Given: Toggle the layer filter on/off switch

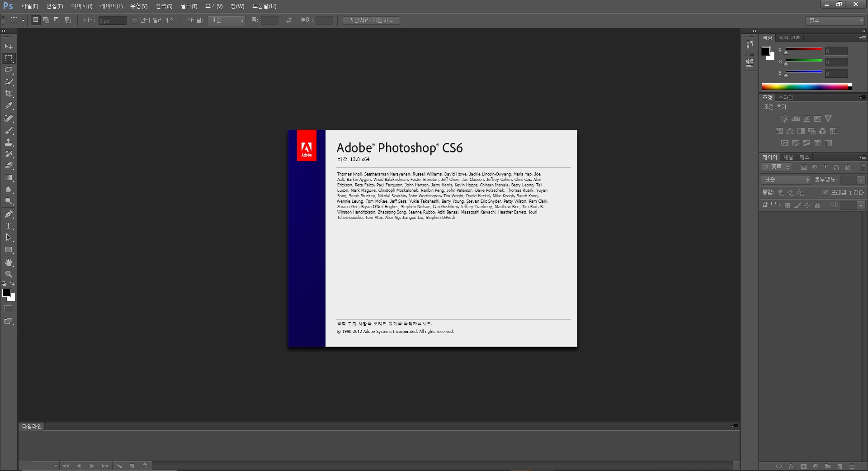Looking at the screenshot, I should point(863,167).
